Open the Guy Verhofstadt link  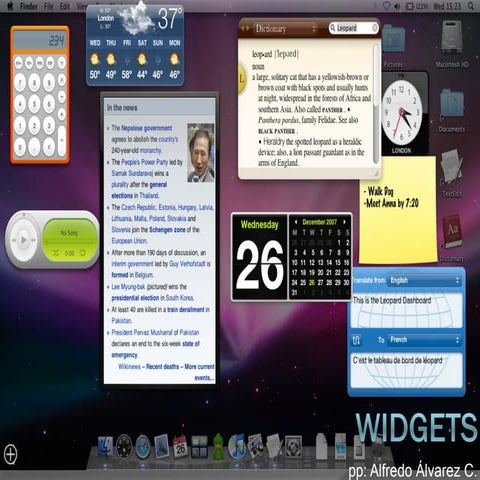pos(187,264)
